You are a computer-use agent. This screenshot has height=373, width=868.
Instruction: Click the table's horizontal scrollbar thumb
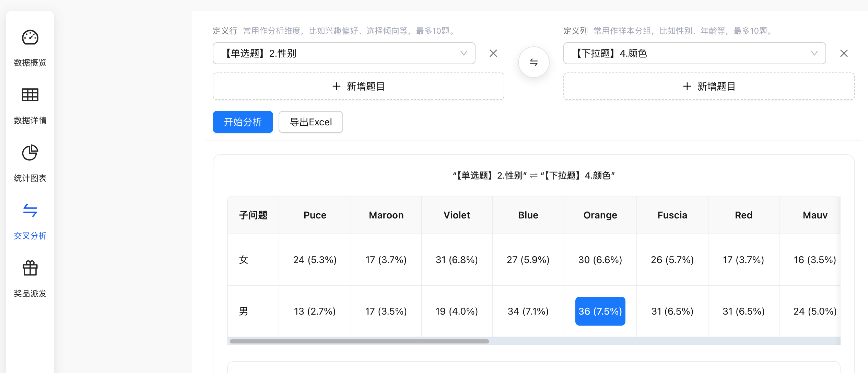(x=359, y=341)
